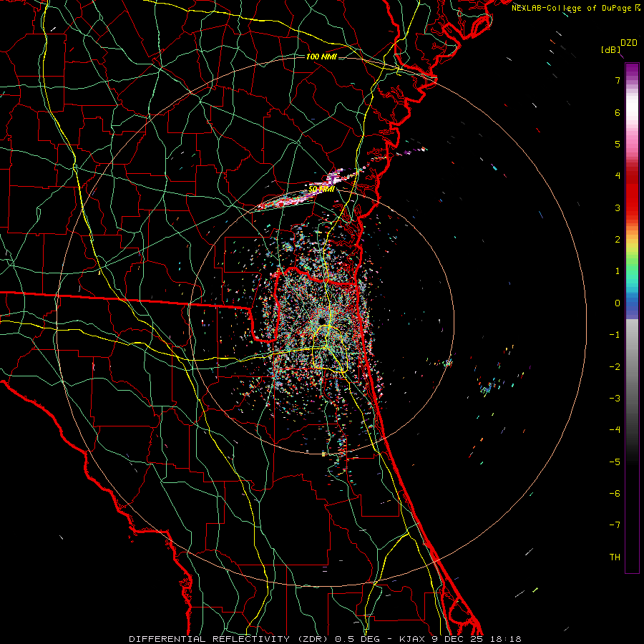Click the -5 scale label
Screen dimensions: 644x644
(x=615, y=462)
